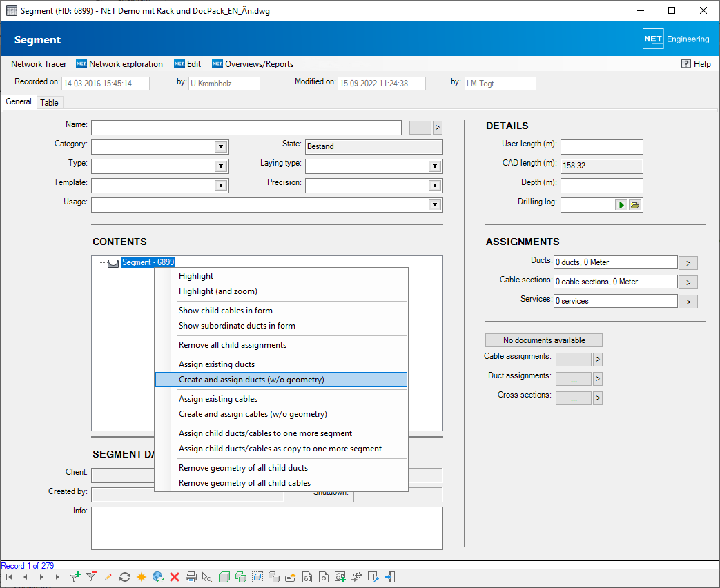
Task: Click the card with star icon
Action: 291,577
